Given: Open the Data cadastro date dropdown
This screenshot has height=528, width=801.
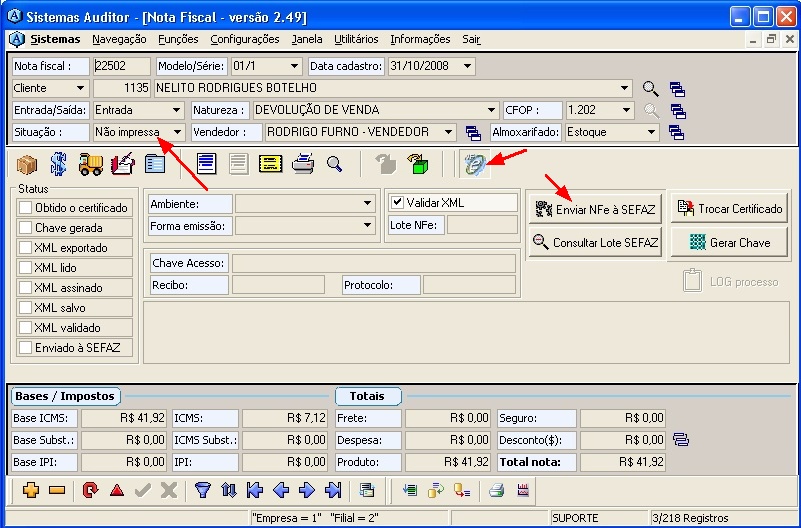Looking at the screenshot, I should point(467,66).
